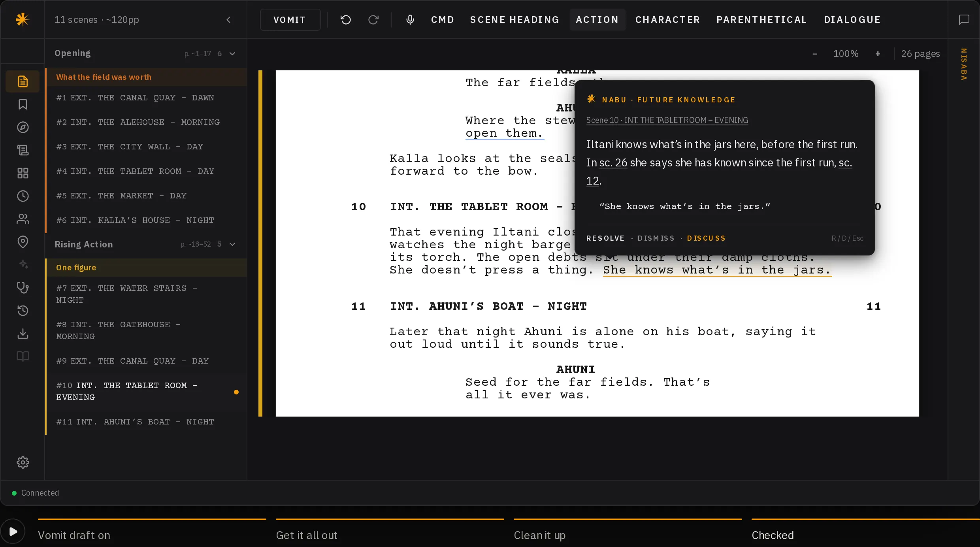Viewport: 980px width, 547px height.
Task: Select ACTION element type
Action: (597, 20)
